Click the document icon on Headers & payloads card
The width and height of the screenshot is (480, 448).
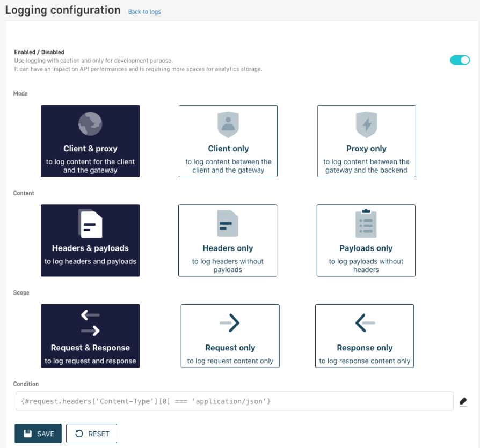tap(90, 223)
